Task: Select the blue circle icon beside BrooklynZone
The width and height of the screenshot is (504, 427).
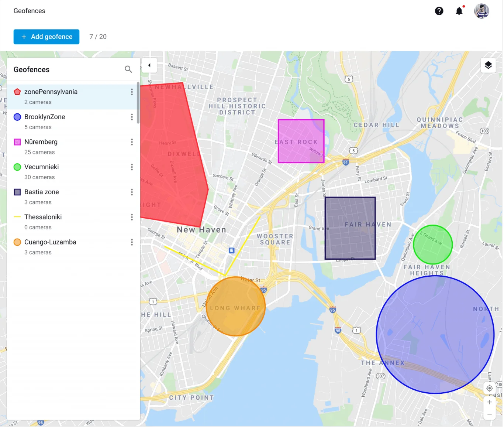Action: (17, 117)
